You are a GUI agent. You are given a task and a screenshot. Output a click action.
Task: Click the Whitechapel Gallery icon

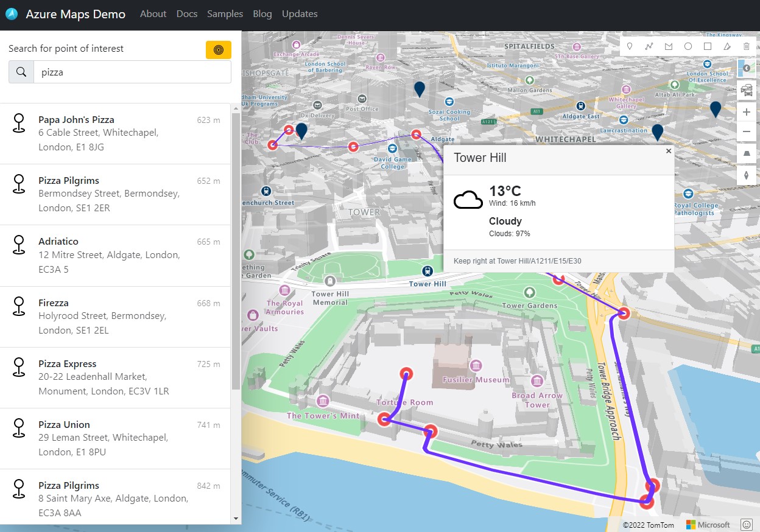tap(625, 88)
